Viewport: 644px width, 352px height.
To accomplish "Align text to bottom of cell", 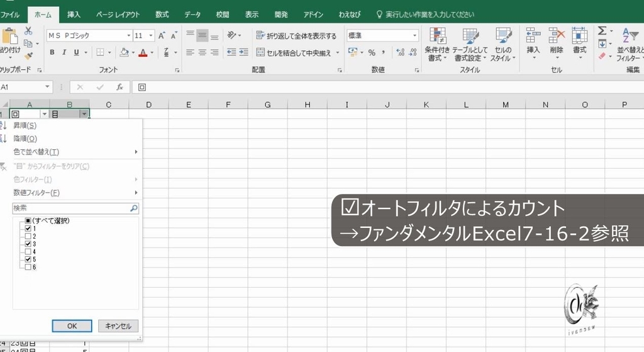I will [x=214, y=36].
